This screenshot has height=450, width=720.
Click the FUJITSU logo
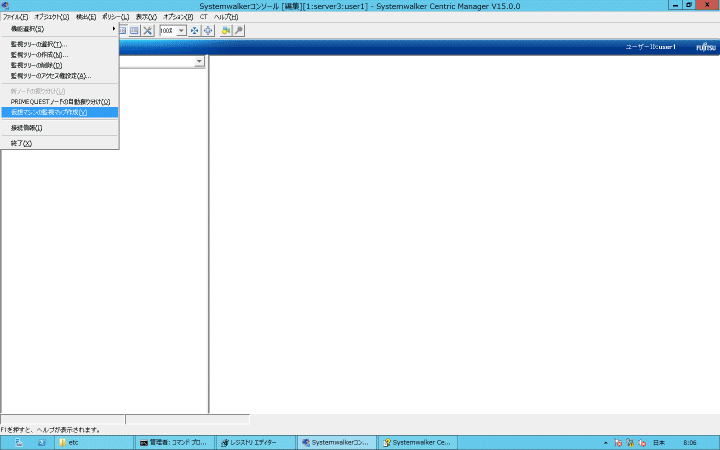pos(706,47)
